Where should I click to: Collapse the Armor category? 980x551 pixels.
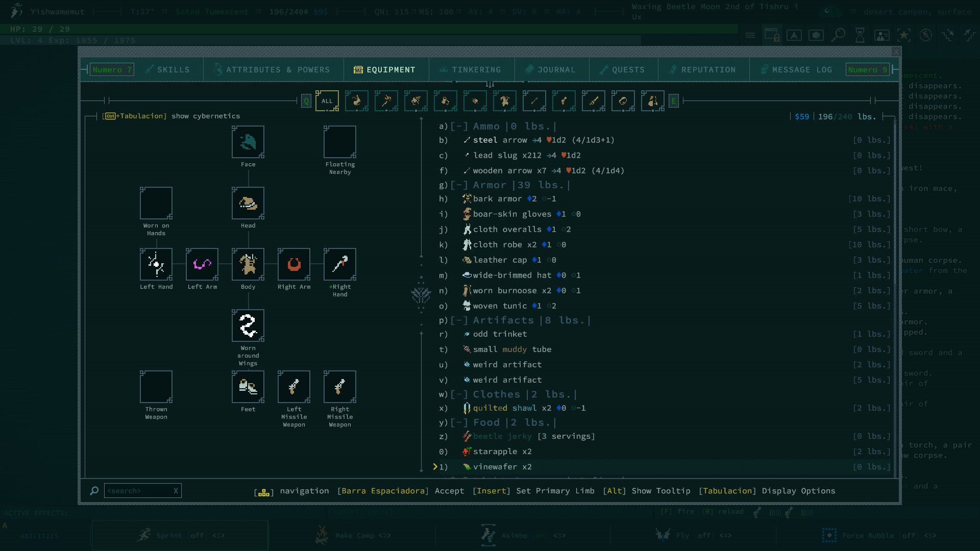point(459,185)
